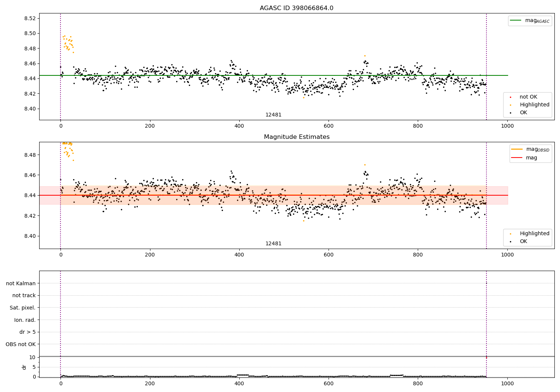The image size is (560, 392).
Task: Click 'OK' legend entry in top plot
Action: coord(523,113)
